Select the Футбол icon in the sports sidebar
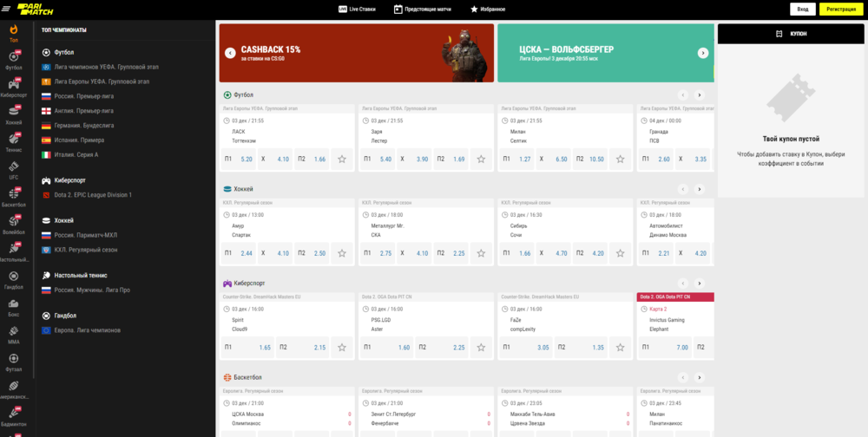The width and height of the screenshot is (868, 437). click(13, 59)
